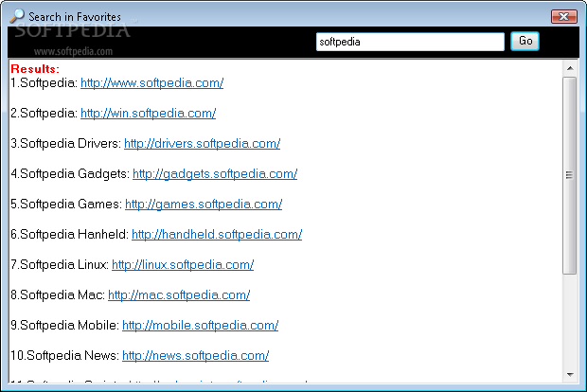Open the linux.softpedia.com link

click(183, 265)
